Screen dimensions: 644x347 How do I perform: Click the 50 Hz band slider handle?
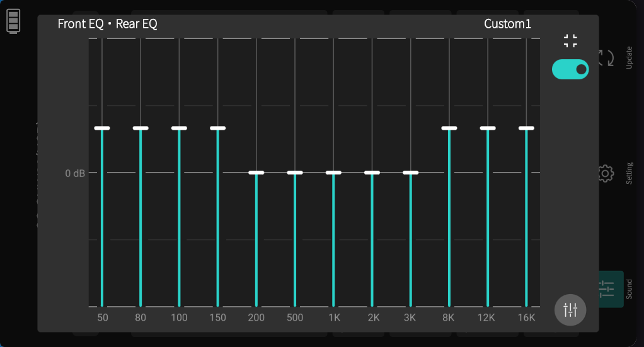coord(102,128)
